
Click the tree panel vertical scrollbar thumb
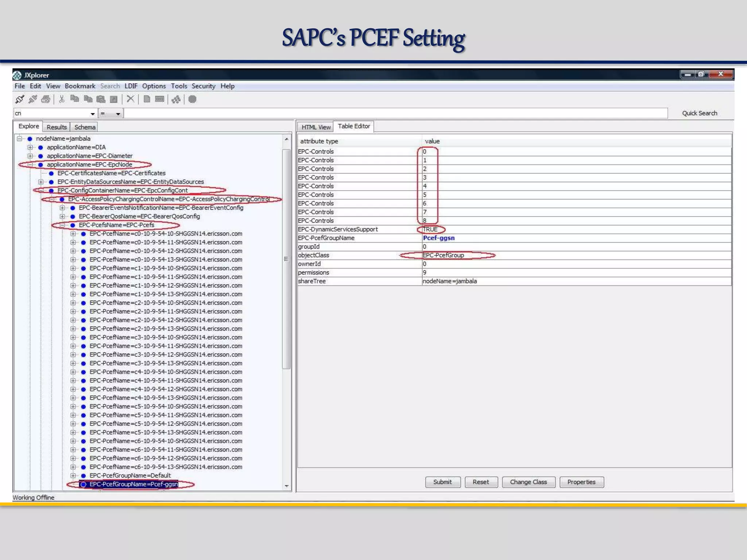coord(287,259)
